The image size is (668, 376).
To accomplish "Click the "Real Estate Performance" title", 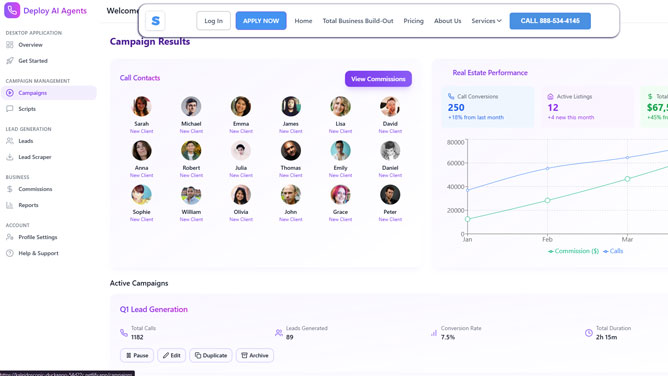I will coord(490,73).
